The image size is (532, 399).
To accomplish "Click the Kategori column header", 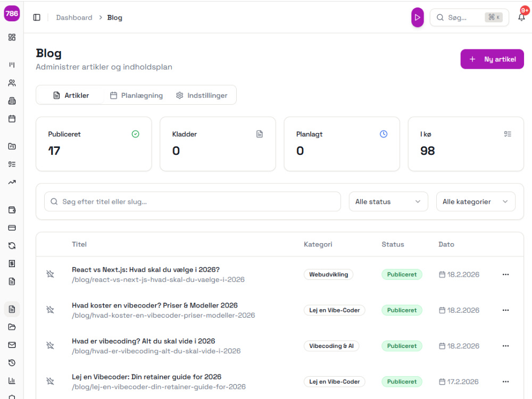I will pyautogui.click(x=318, y=244).
